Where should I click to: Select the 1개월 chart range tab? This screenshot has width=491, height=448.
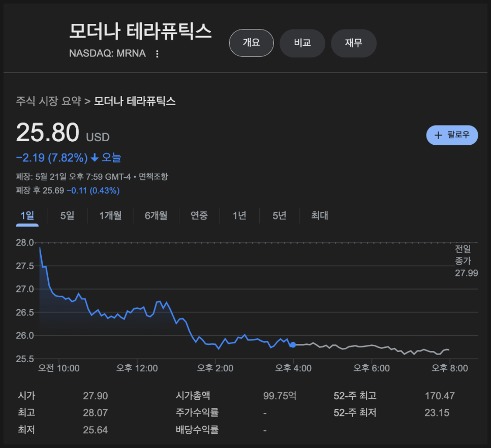click(110, 215)
